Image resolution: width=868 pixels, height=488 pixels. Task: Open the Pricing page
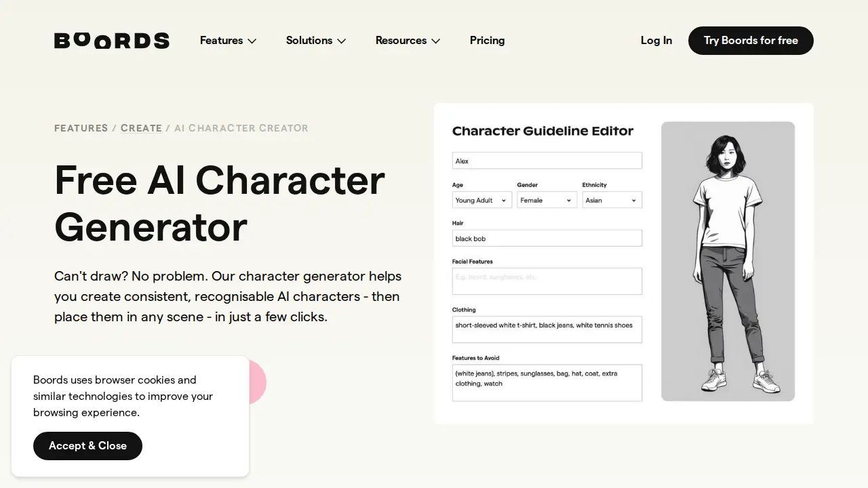pyautogui.click(x=487, y=41)
